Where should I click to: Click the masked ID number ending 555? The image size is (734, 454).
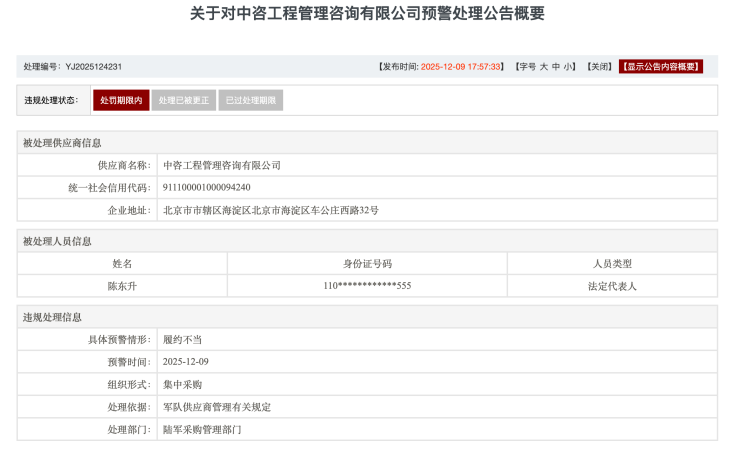click(367, 286)
